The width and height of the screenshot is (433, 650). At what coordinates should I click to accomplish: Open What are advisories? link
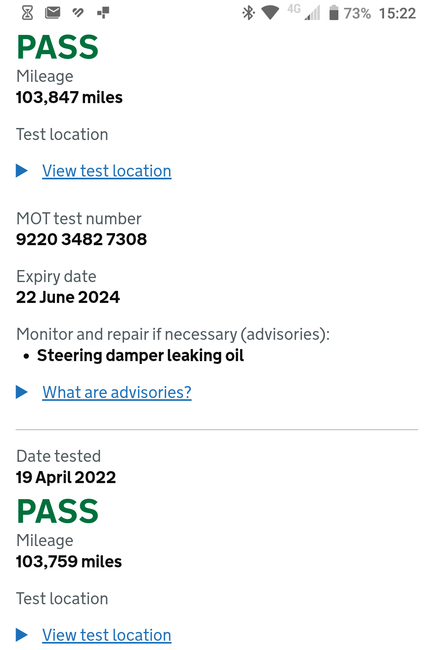coord(117,392)
